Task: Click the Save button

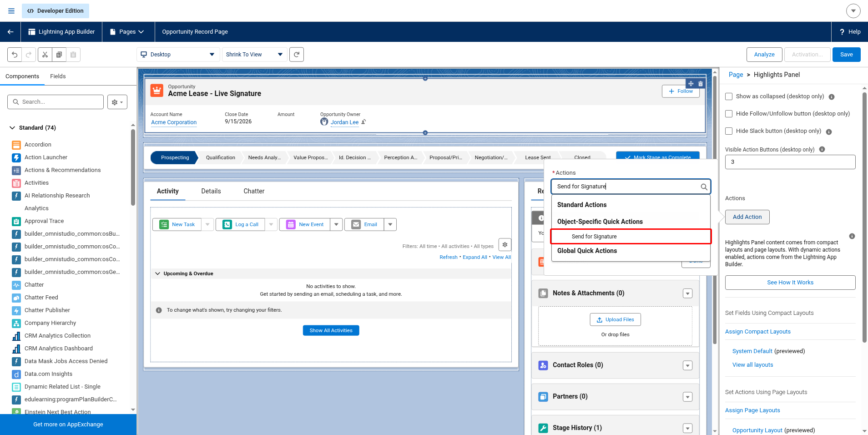Action: 847,55
